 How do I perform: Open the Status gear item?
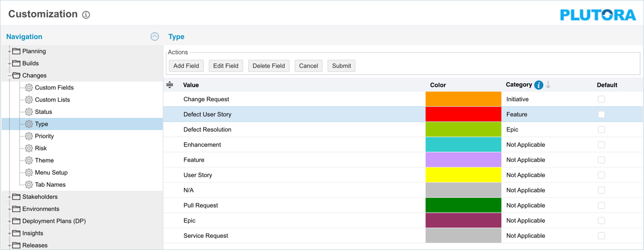point(43,112)
